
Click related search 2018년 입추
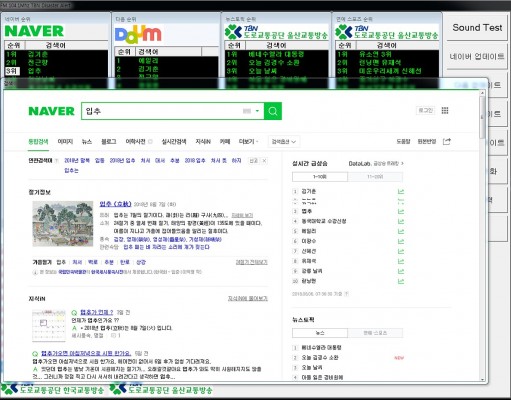click(x=122, y=161)
